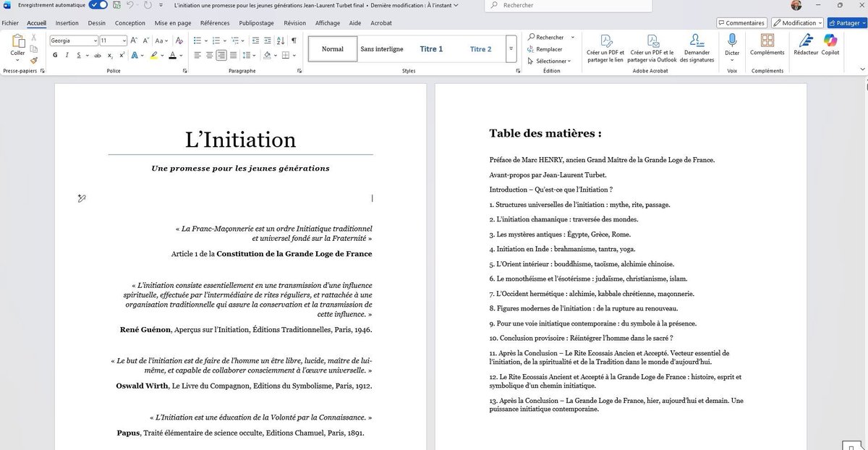Click the Cut scissors icon
Image resolution: width=868 pixels, height=450 pixels.
tap(34, 37)
